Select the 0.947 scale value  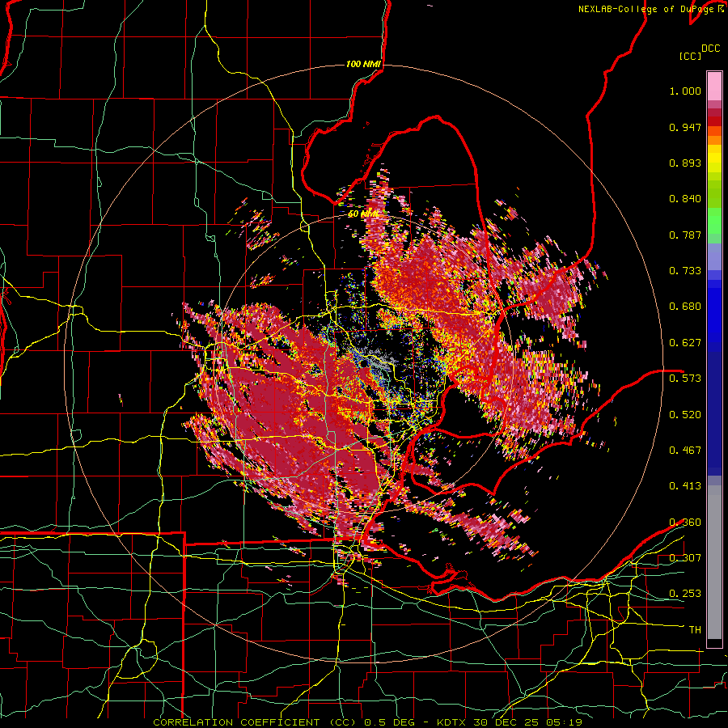685,127
